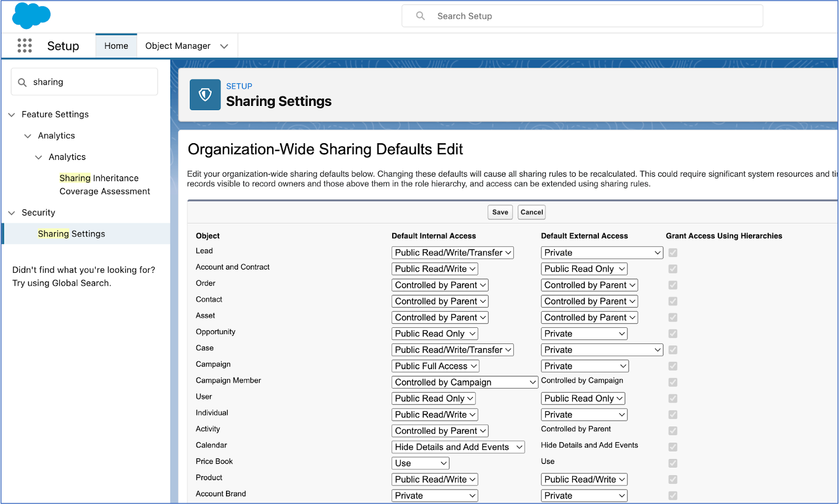Image resolution: width=839 pixels, height=504 pixels.
Task: Toggle the hierarchy checkbox on the Product row
Action: 673,479
